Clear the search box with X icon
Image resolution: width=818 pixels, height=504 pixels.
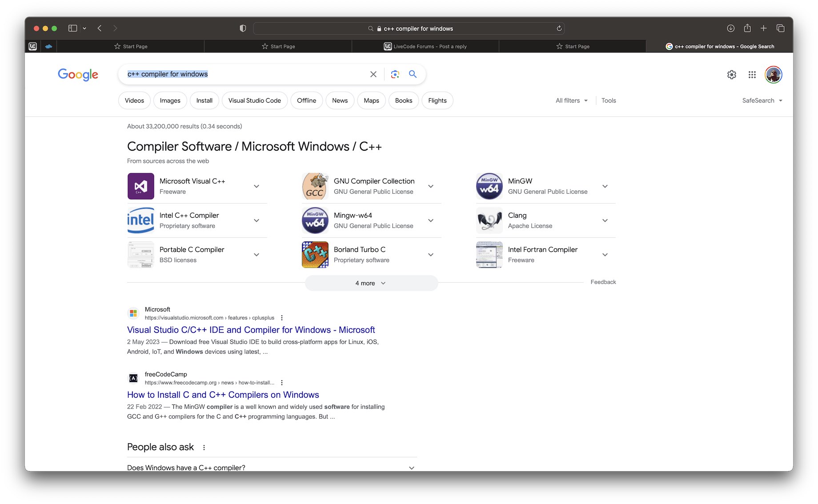(x=373, y=74)
